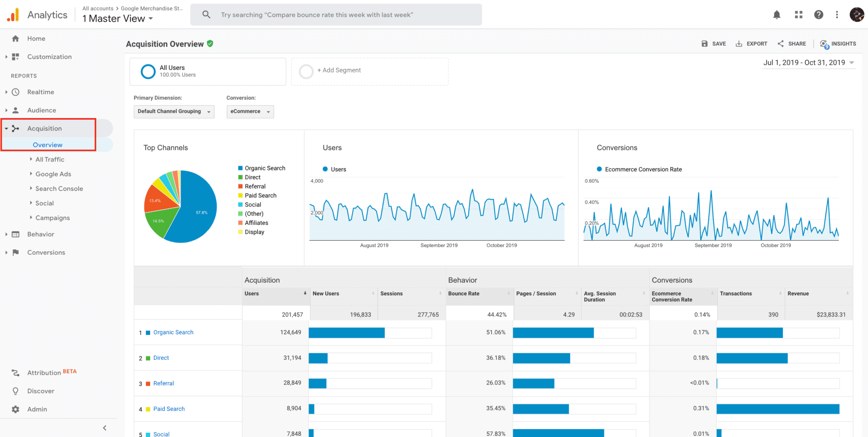Select the All Users segment circle

click(148, 71)
